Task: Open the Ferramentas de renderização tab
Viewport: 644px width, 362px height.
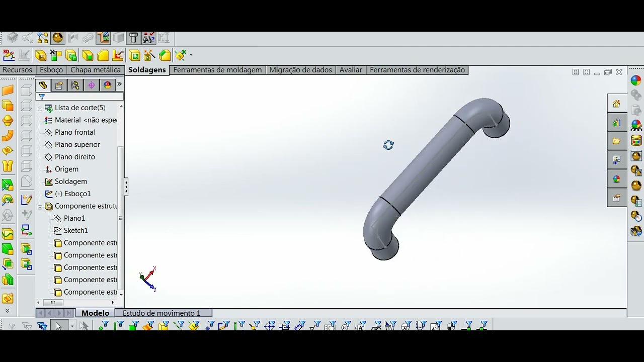Action: tap(417, 70)
